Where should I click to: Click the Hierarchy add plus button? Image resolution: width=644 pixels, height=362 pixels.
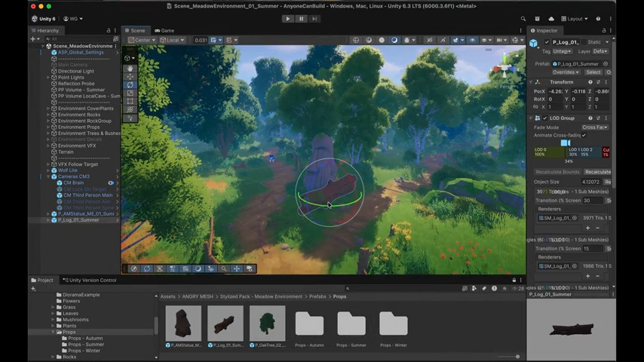click(x=33, y=39)
